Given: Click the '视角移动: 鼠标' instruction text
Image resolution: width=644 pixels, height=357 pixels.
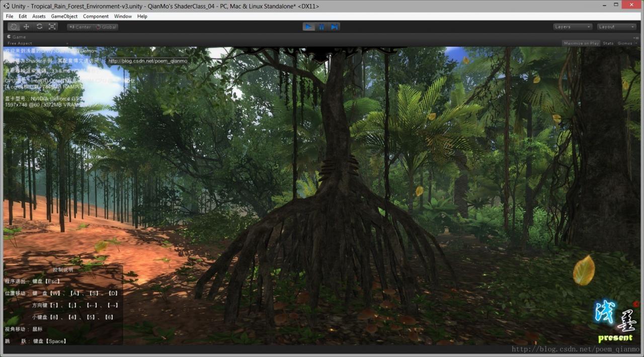Looking at the screenshot, I should point(24,329).
